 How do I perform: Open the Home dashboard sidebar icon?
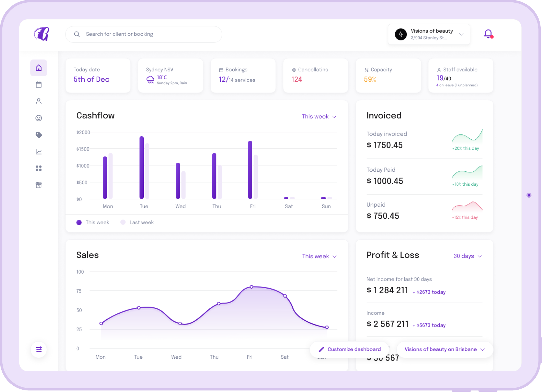click(39, 68)
